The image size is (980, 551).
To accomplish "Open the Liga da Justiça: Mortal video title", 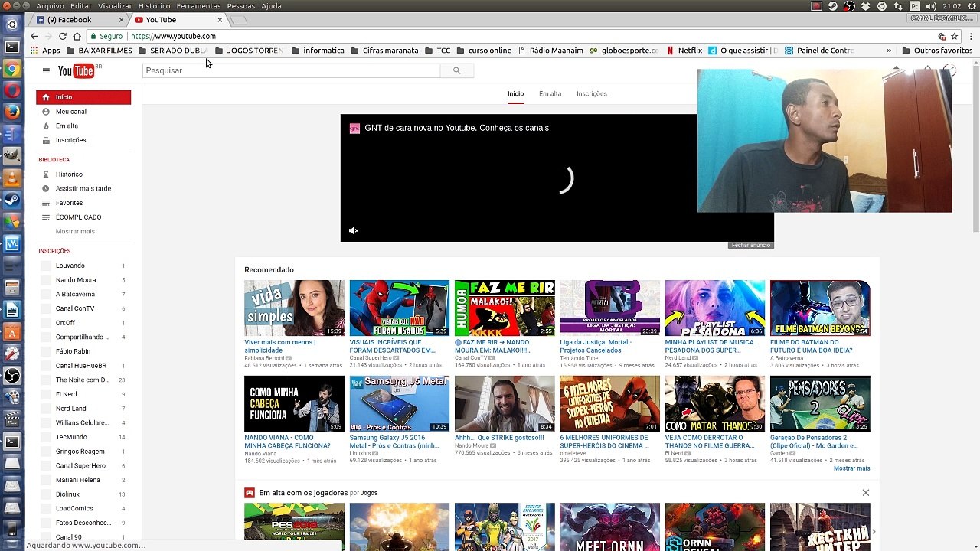I will click(596, 346).
